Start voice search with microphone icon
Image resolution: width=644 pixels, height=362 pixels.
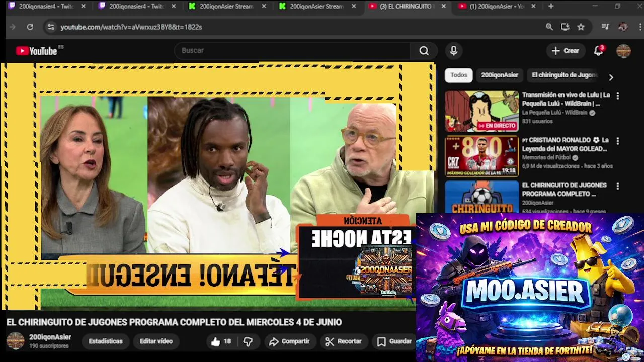[x=453, y=51]
